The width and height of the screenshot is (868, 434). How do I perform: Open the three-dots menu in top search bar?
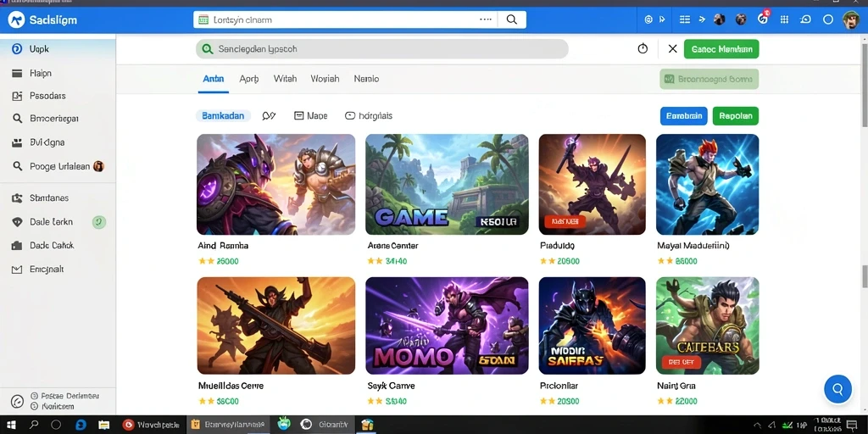(x=486, y=19)
